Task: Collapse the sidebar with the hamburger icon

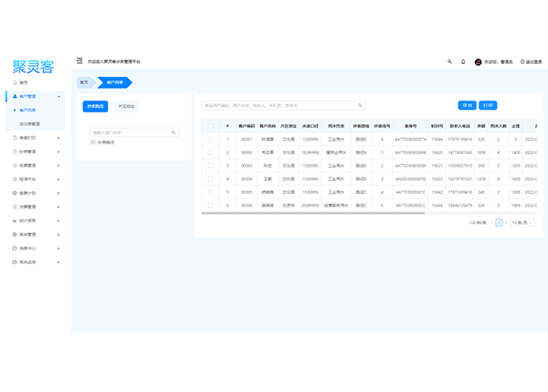Action: [79, 61]
